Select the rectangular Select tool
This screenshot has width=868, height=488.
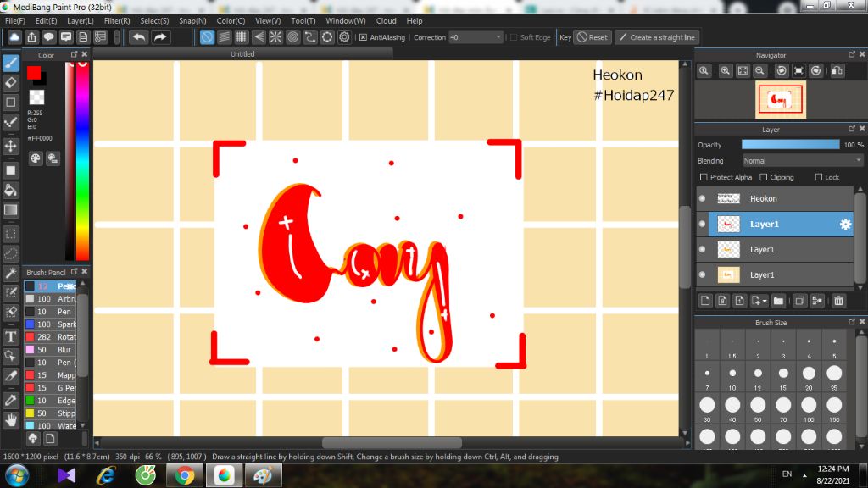[x=11, y=234]
